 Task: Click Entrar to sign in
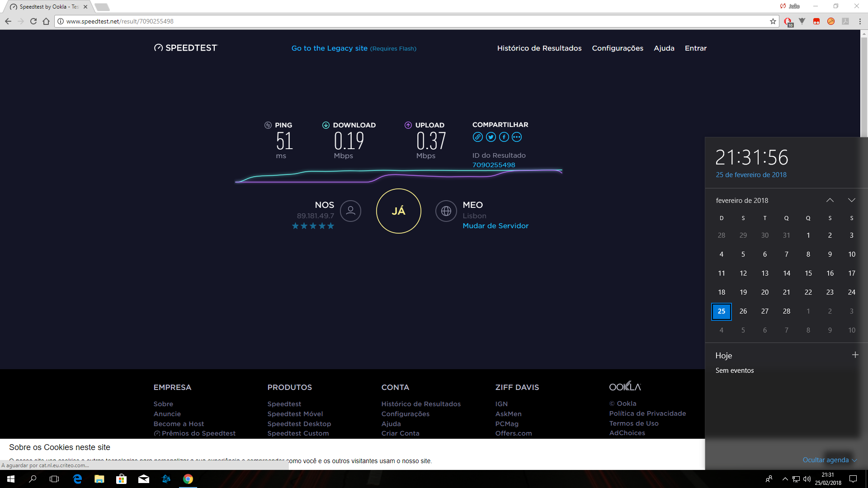pos(695,48)
